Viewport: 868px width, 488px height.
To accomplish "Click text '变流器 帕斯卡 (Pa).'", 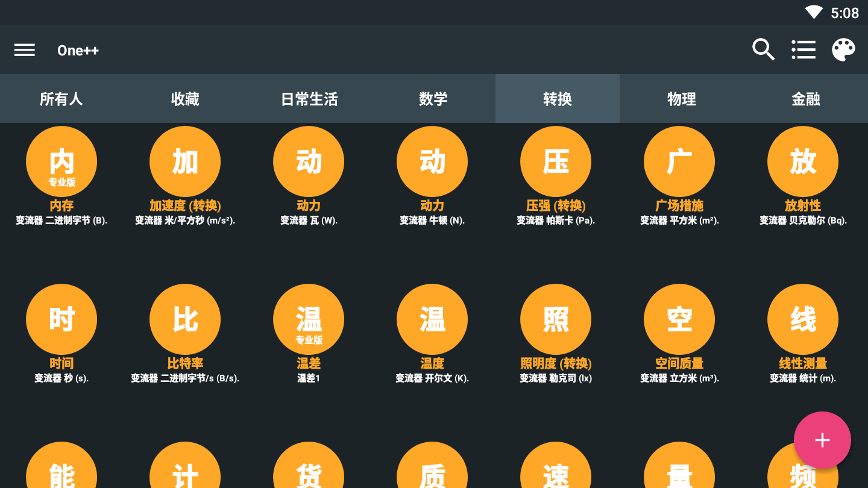I will (x=556, y=221).
